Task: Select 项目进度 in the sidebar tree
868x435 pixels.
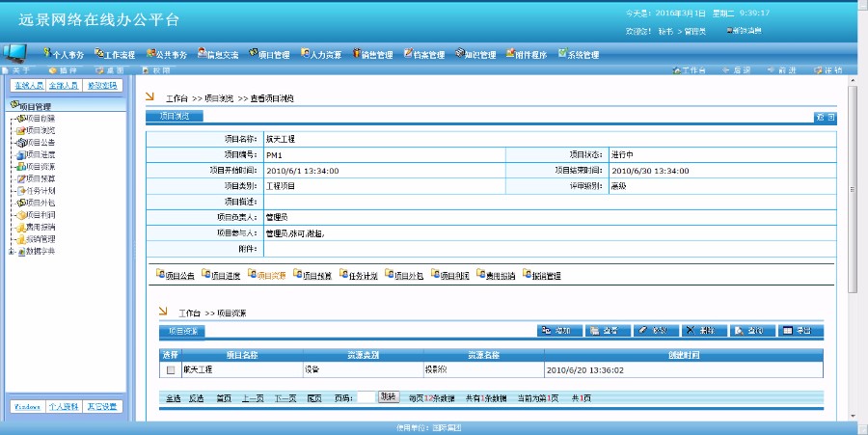Action: pos(41,154)
